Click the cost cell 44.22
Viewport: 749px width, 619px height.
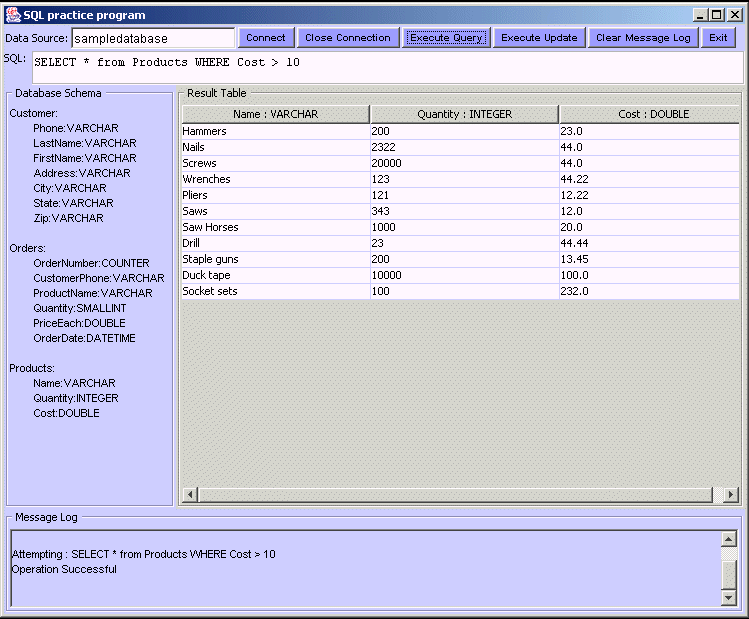tap(650, 179)
